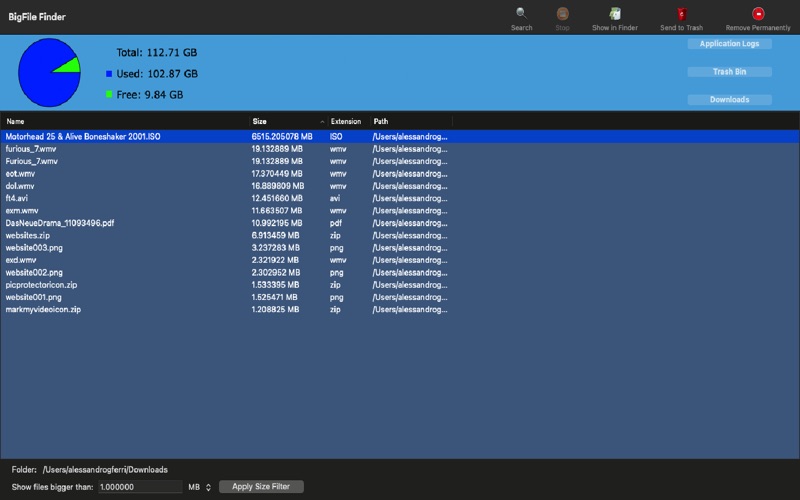
Task: Select the website001.png file
Action: point(400,297)
